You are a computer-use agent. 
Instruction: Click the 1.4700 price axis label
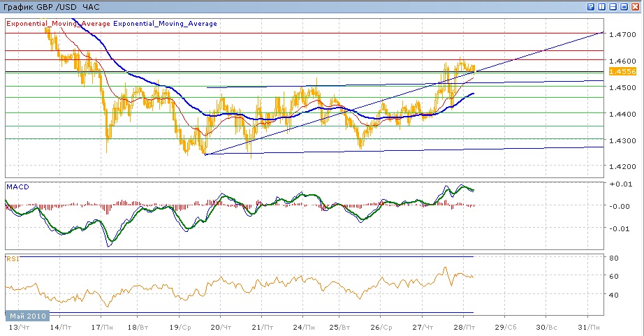[622, 34]
